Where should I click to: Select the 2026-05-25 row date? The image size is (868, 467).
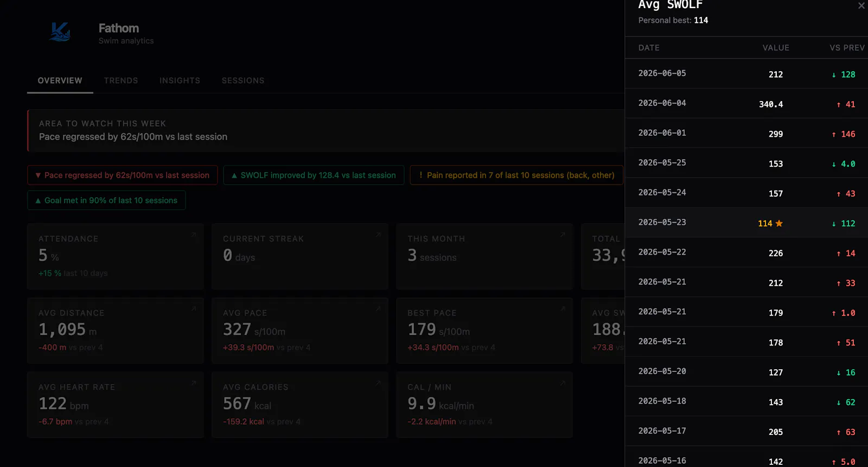662,163
